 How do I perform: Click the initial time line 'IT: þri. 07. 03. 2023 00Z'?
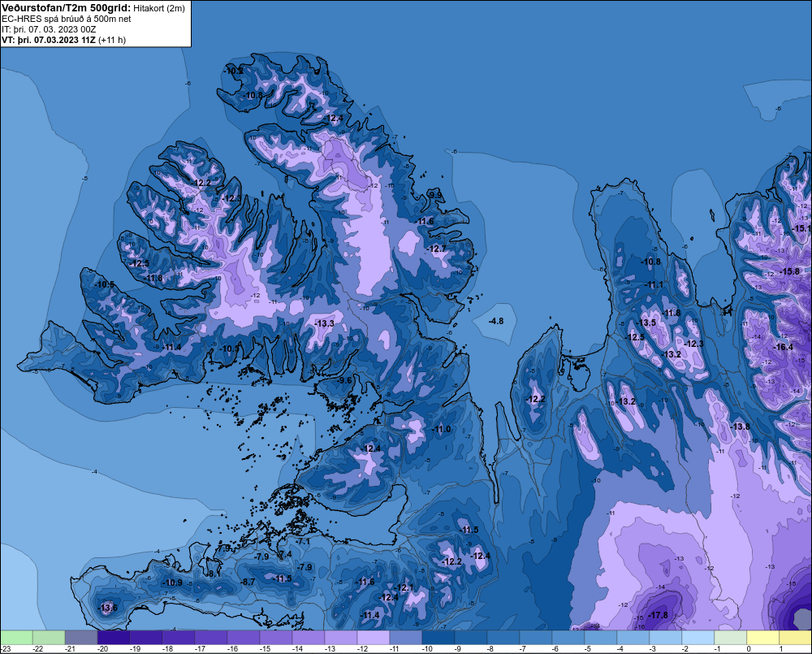49,29
